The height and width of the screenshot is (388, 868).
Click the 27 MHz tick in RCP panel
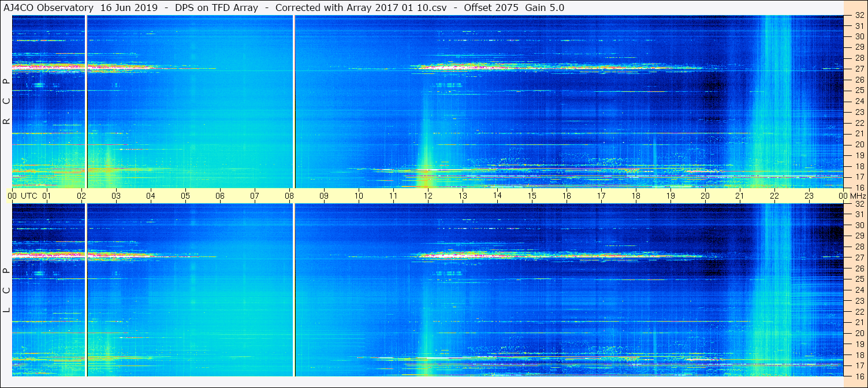click(x=859, y=69)
